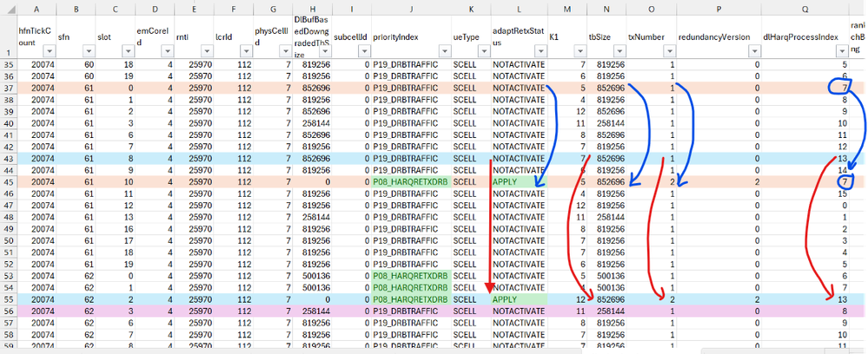868x354 pixels.
Task: Click the adaptRetxStatus header cell
Action: (520, 36)
